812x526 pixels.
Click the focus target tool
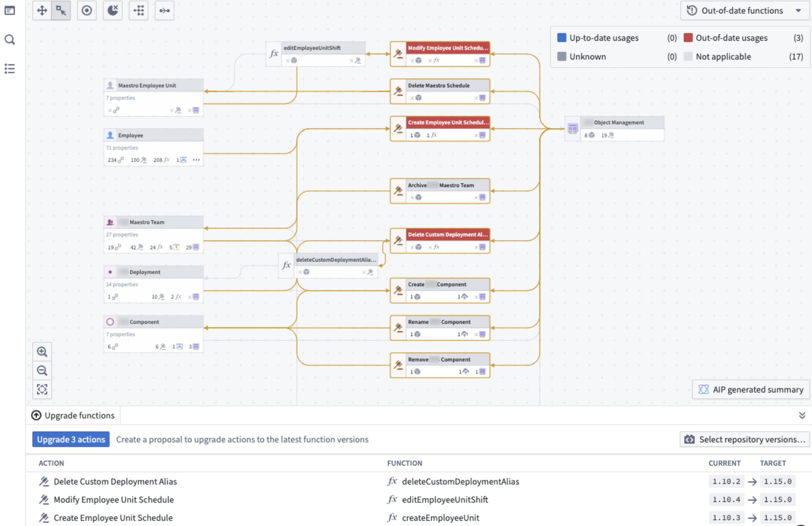pyautogui.click(x=86, y=10)
